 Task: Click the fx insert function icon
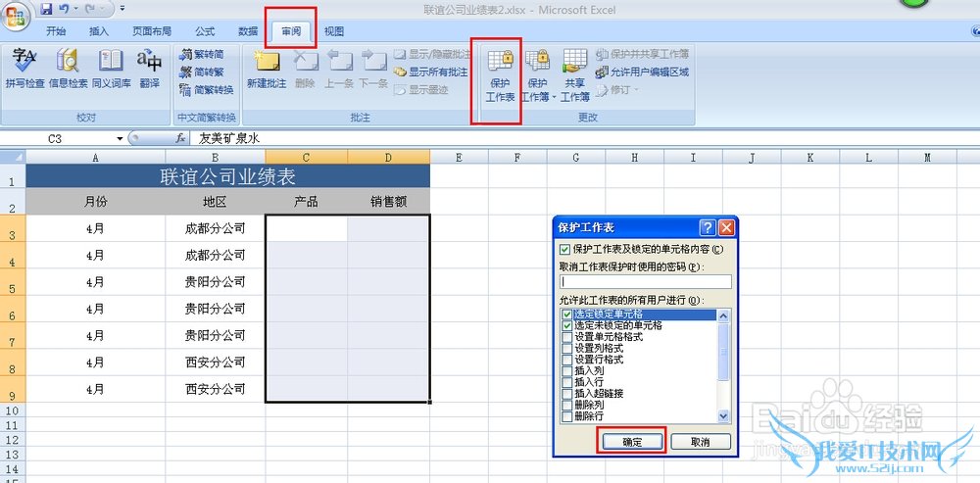180,138
